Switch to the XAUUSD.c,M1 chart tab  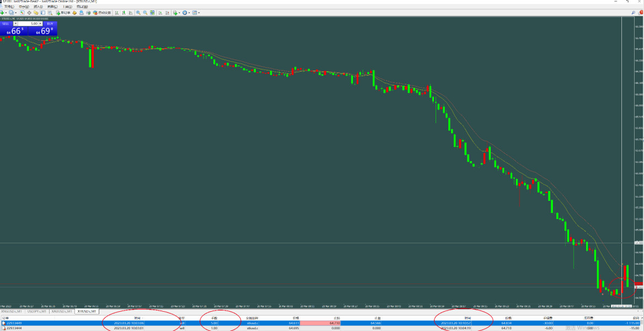[x=62, y=311]
